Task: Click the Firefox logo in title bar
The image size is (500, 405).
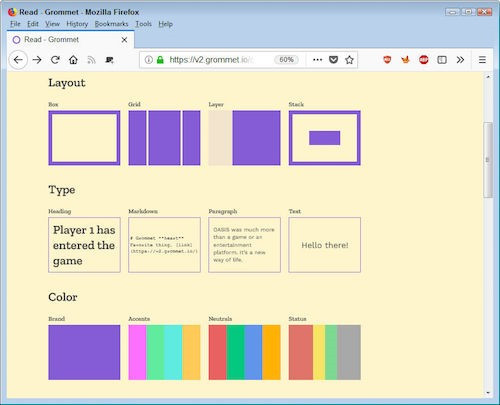Action: 12,12
